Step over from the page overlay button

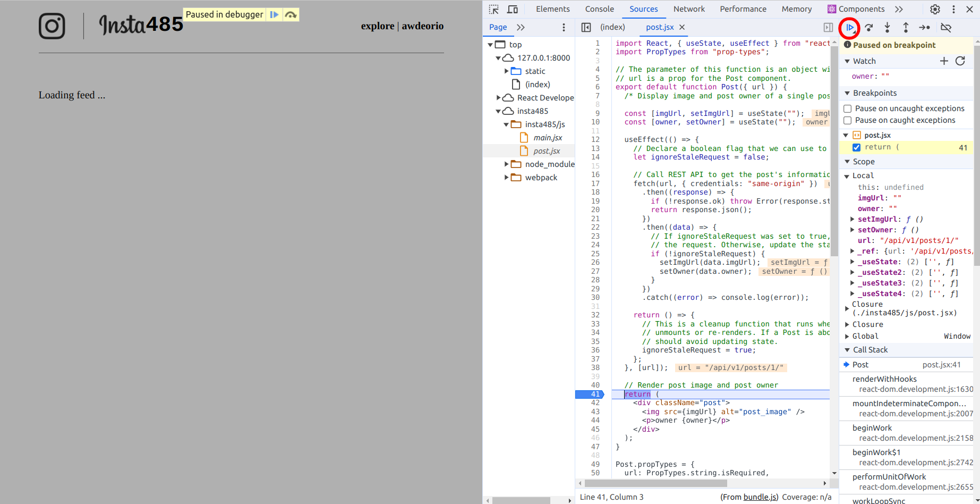(x=291, y=14)
